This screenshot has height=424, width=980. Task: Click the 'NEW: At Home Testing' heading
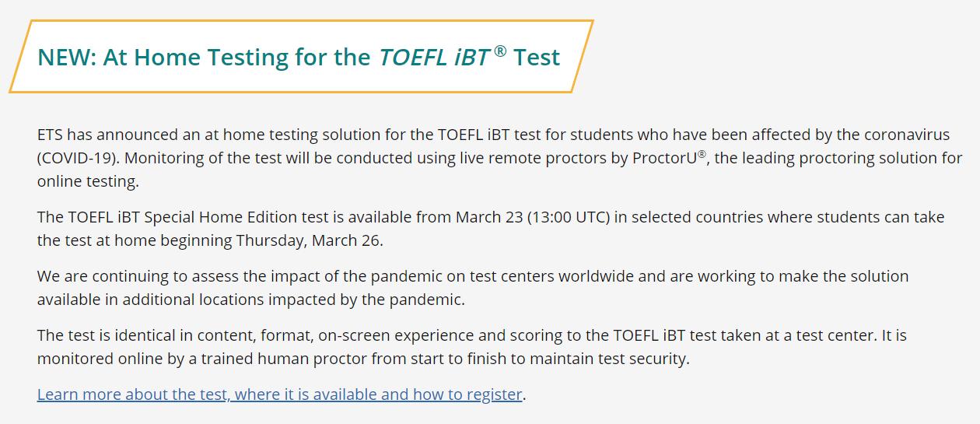point(204,58)
